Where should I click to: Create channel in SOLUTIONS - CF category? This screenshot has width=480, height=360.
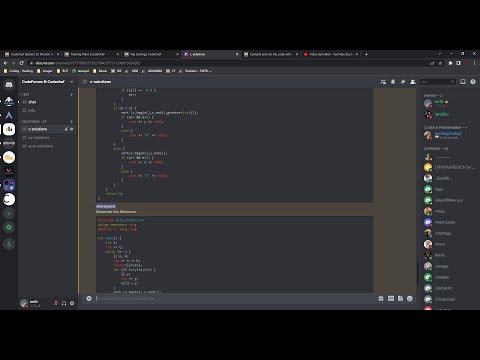(72, 122)
